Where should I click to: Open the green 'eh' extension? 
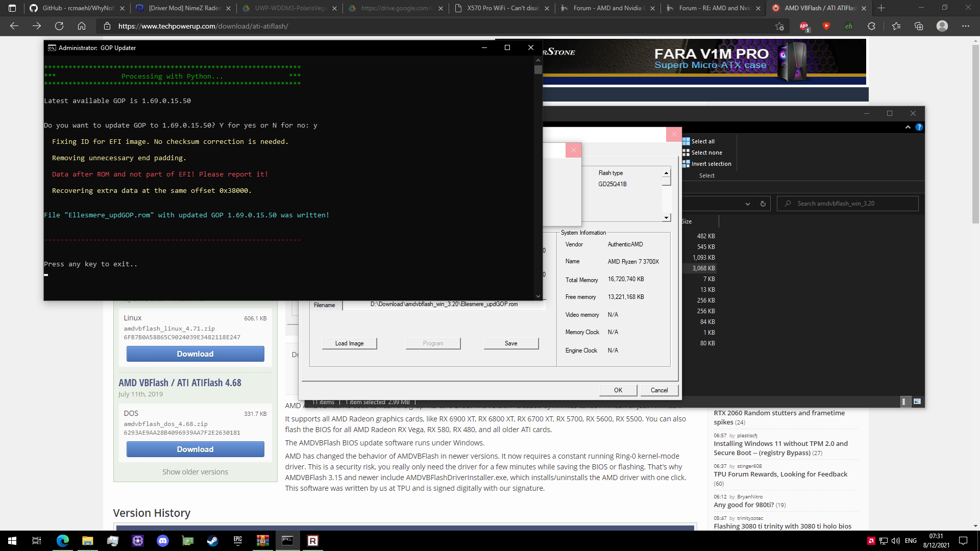point(849,26)
